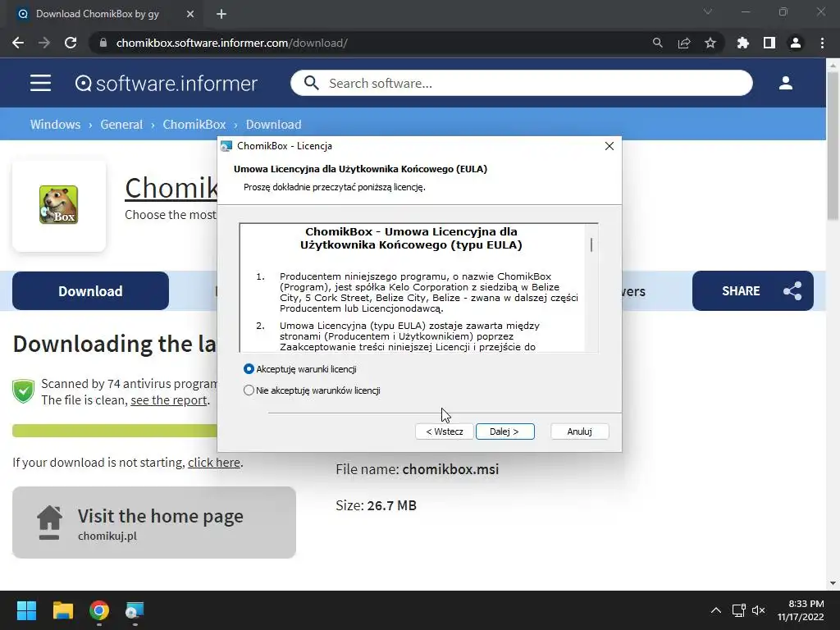Click the Download breadcrumb item

click(274, 125)
